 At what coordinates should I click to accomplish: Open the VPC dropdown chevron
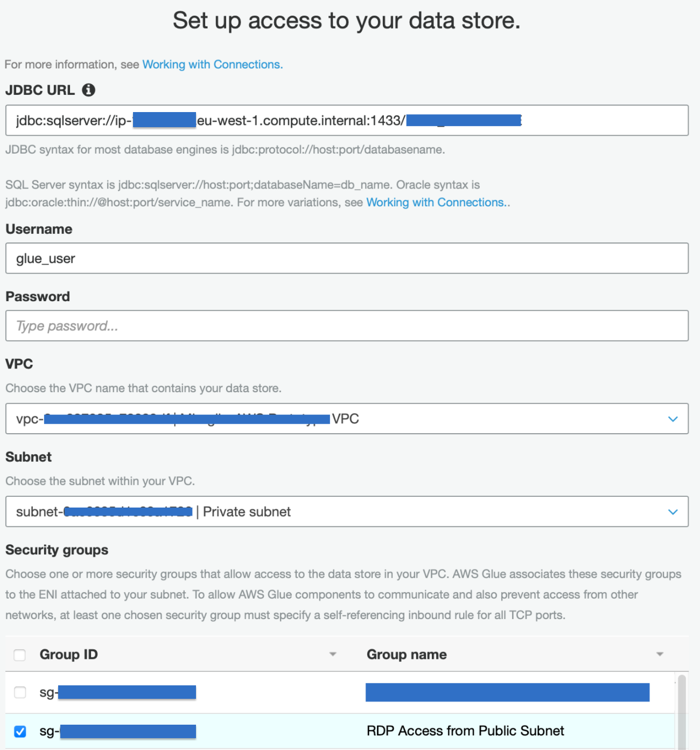[673, 419]
